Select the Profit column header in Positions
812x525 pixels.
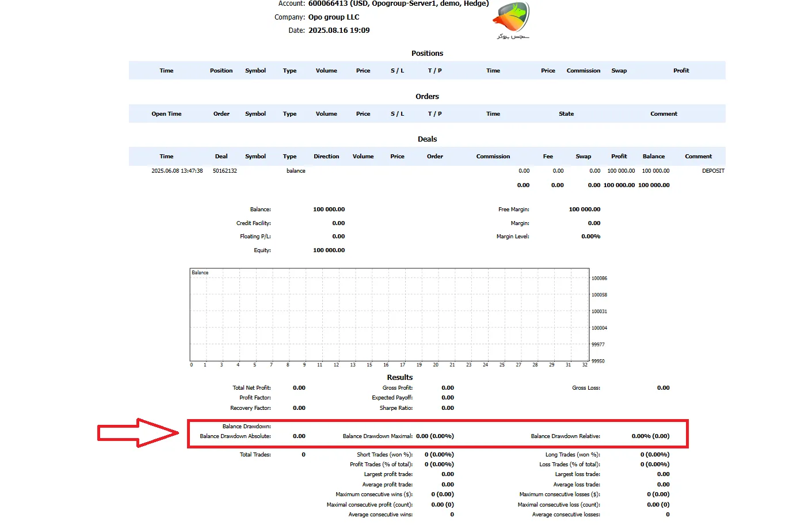click(681, 71)
